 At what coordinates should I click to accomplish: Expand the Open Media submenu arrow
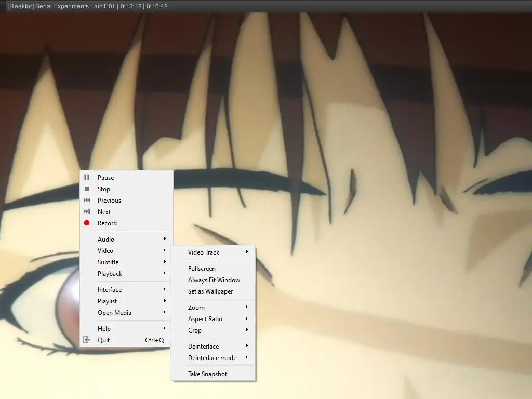[x=165, y=312]
